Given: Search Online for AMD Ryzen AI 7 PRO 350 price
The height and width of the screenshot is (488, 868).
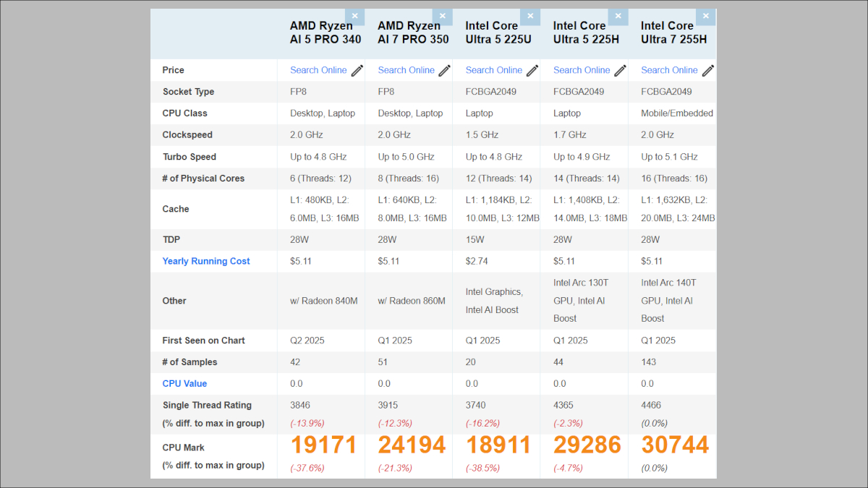Looking at the screenshot, I should click(x=405, y=70).
